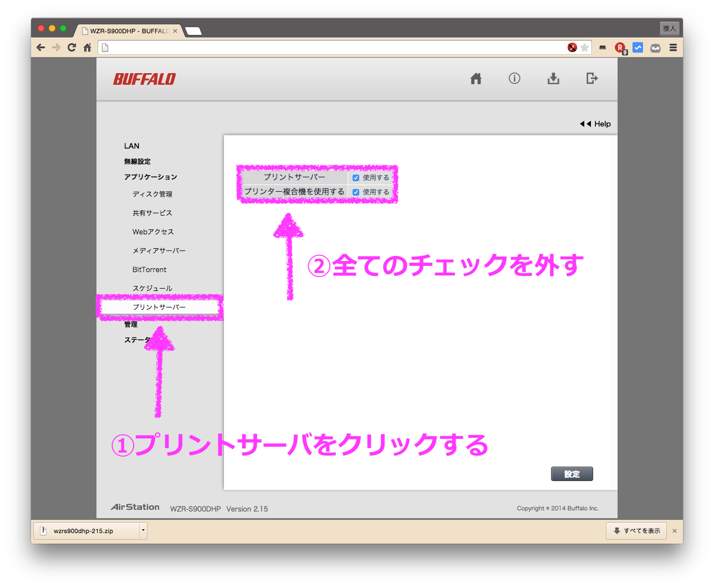Screen dimensions: 714x588
Task: Open the information (i) icon
Action: point(514,78)
